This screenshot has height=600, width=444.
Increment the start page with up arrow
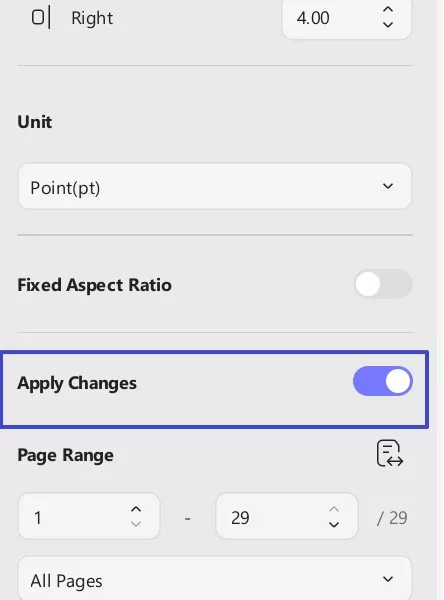point(136,510)
